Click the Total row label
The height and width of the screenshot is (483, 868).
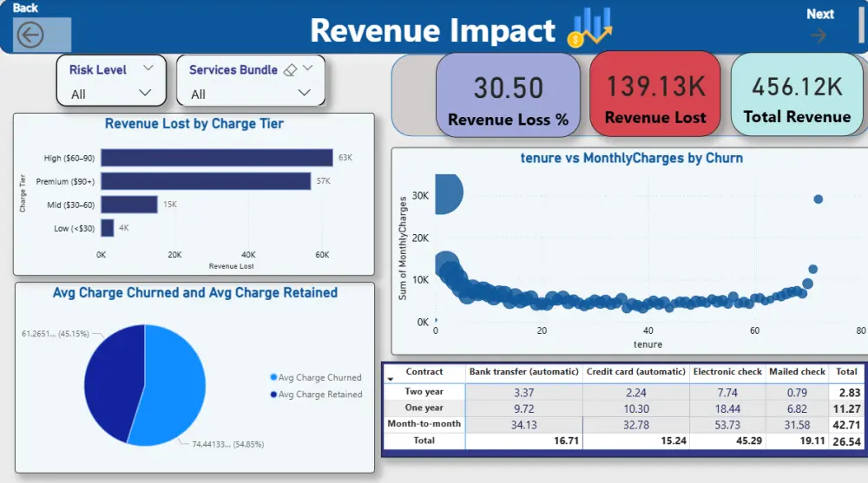(424, 441)
